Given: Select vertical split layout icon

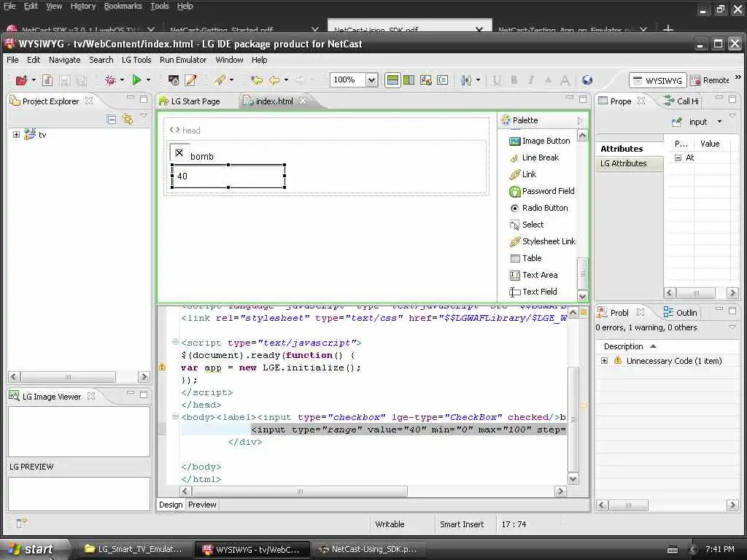Looking at the screenshot, I should [409, 80].
